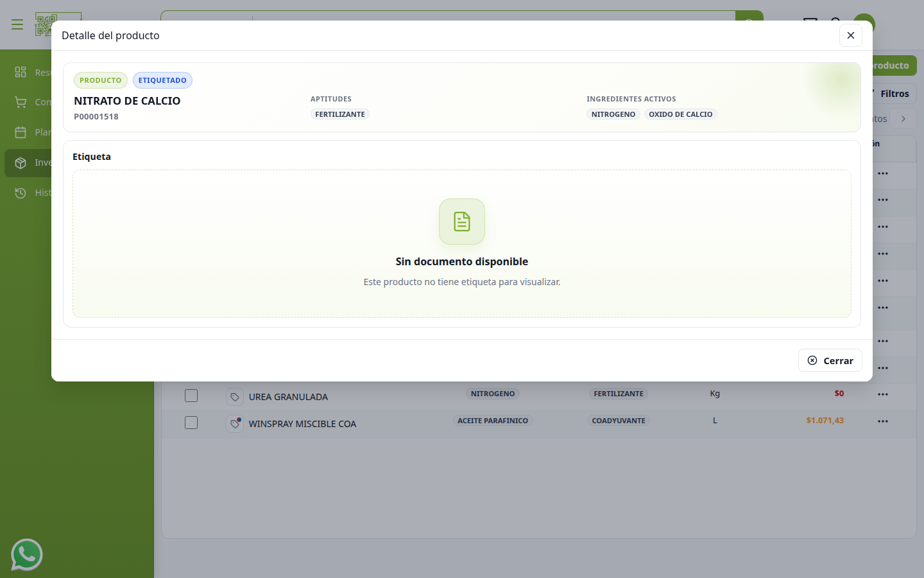The width and height of the screenshot is (924, 578).
Task: Click the NITROGENO tag in UREA row
Action: click(493, 394)
